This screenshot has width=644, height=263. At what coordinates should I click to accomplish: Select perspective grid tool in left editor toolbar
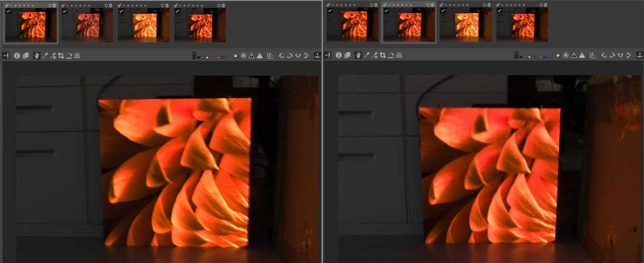77,56
